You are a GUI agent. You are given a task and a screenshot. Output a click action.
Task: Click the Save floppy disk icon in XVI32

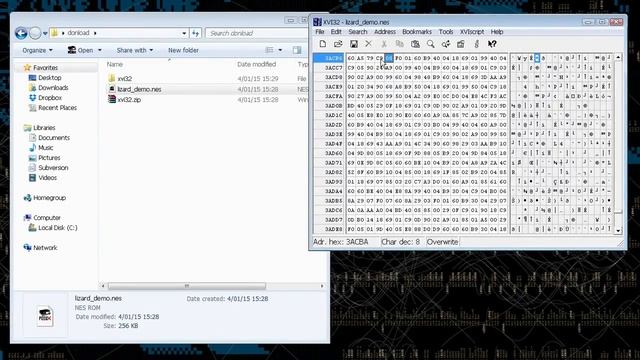(353, 44)
